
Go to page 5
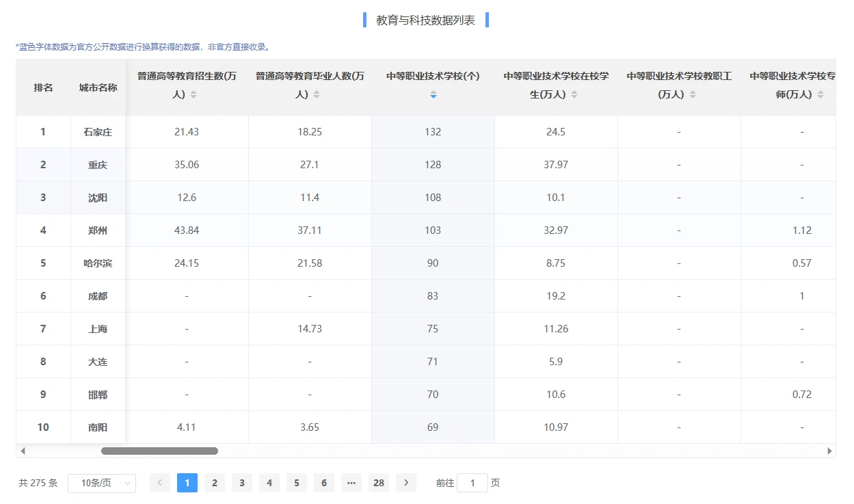click(297, 483)
